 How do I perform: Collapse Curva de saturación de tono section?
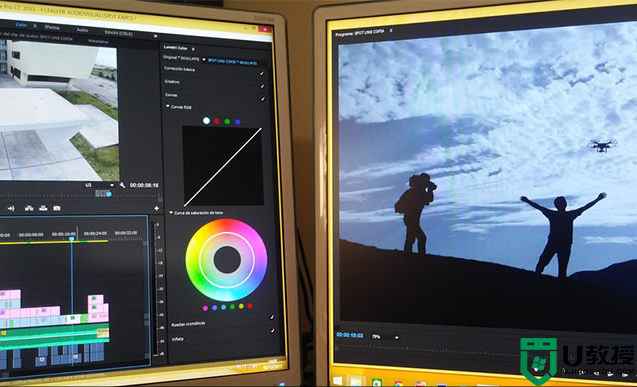pos(171,212)
